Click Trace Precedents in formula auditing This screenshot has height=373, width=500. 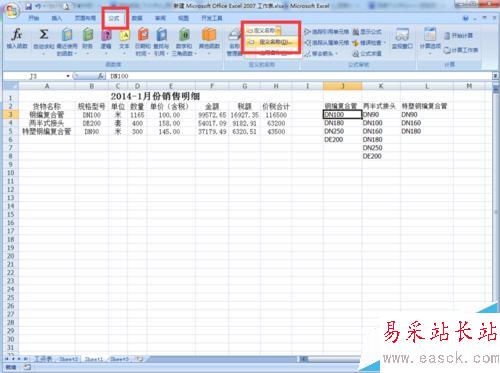point(327,32)
